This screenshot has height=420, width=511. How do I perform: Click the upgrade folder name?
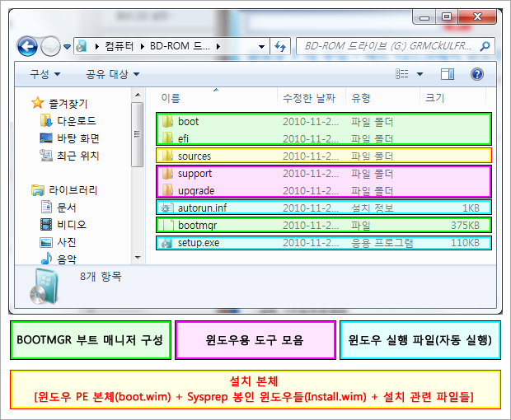[x=196, y=191]
